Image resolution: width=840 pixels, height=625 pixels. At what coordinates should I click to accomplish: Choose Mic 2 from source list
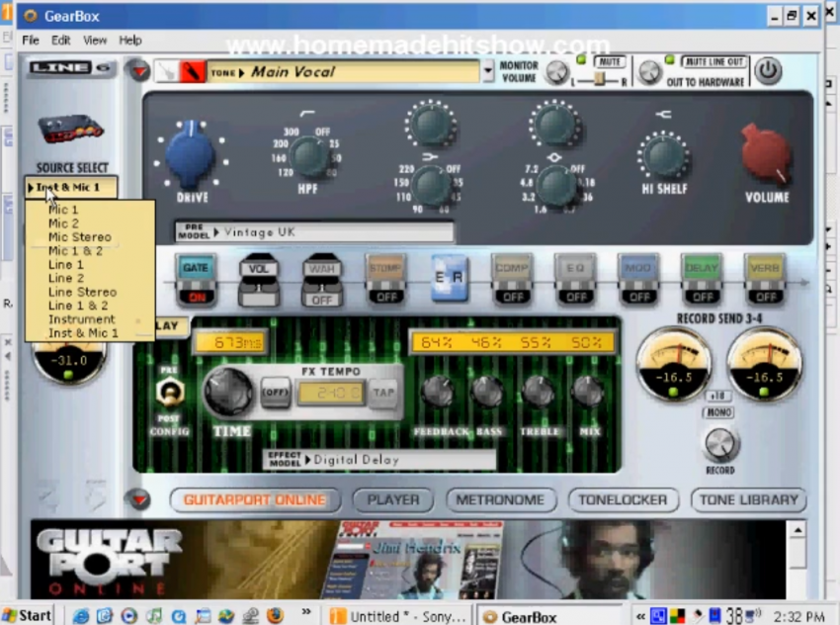(63, 223)
